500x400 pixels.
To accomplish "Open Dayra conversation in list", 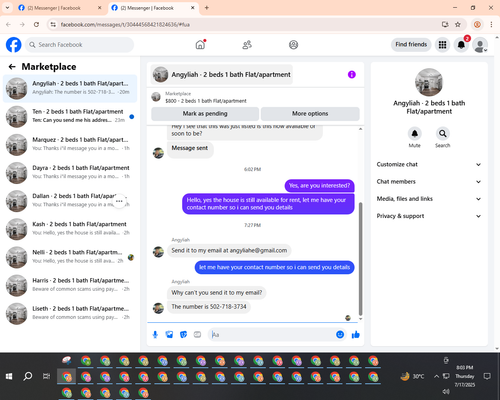I will (x=70, y=173).
